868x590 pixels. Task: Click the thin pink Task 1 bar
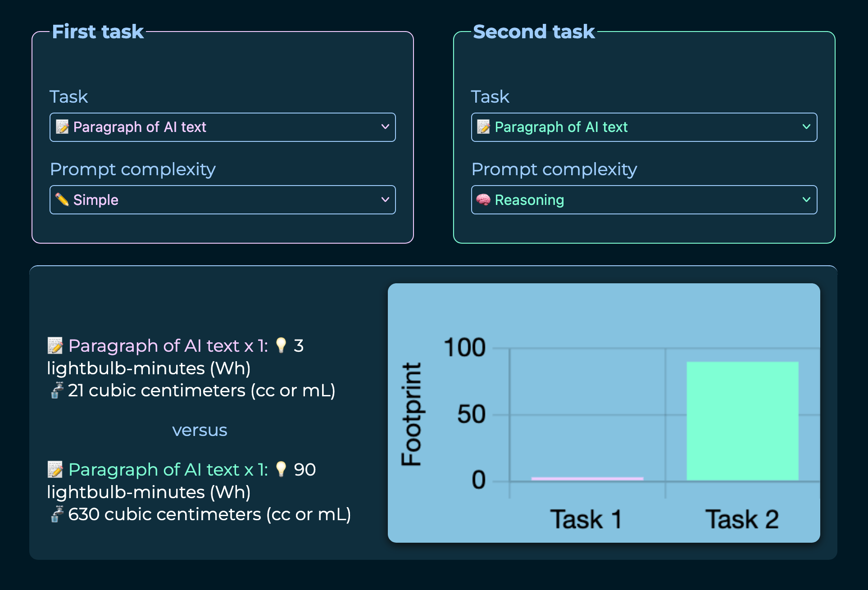[x=587, y=478]
